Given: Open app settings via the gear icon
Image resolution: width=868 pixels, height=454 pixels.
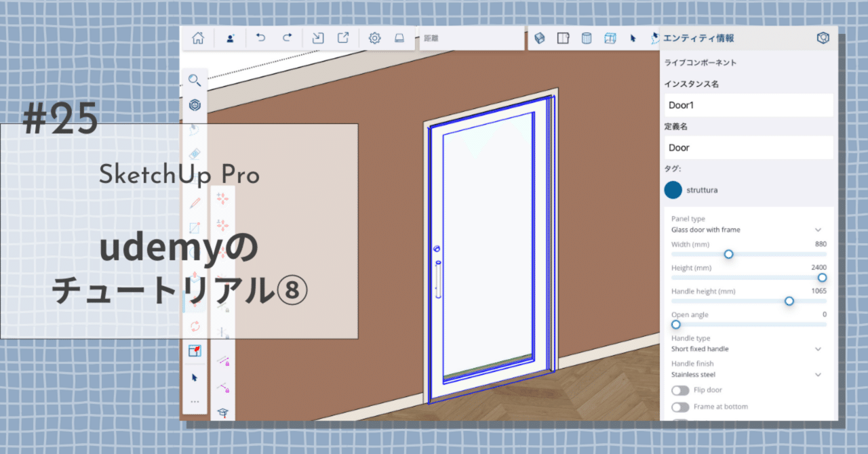Looking at the screenshot, I should coord(374,38).
